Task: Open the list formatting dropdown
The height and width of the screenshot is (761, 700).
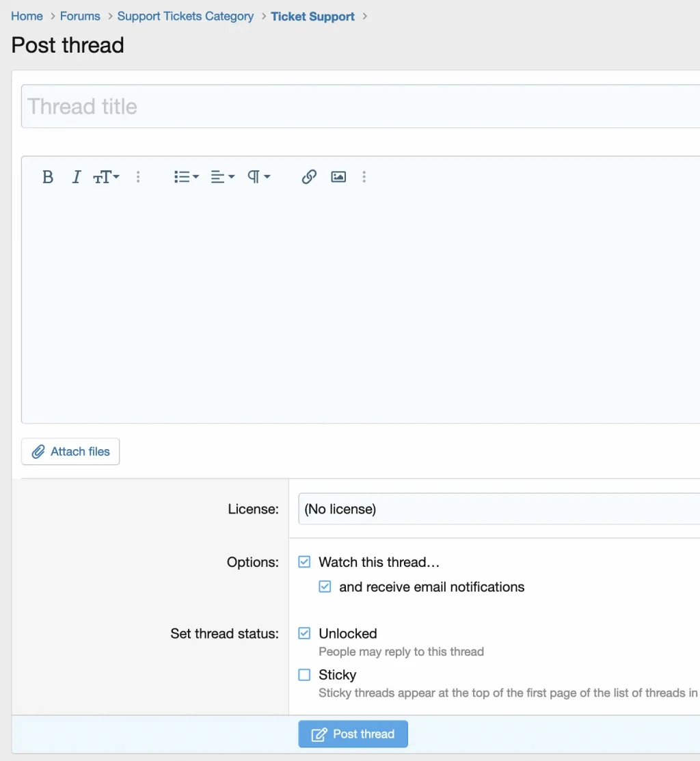Action: tap(186, 176)
